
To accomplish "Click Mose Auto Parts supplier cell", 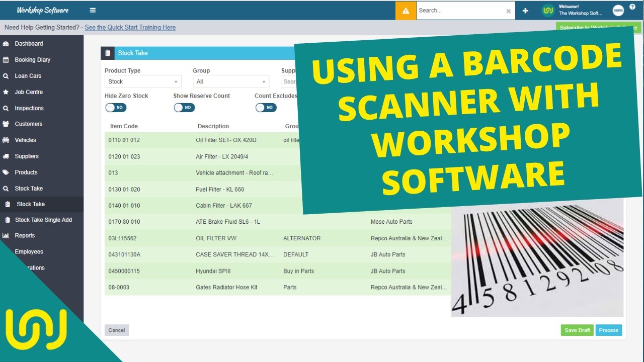I will [x=391, y=222].
